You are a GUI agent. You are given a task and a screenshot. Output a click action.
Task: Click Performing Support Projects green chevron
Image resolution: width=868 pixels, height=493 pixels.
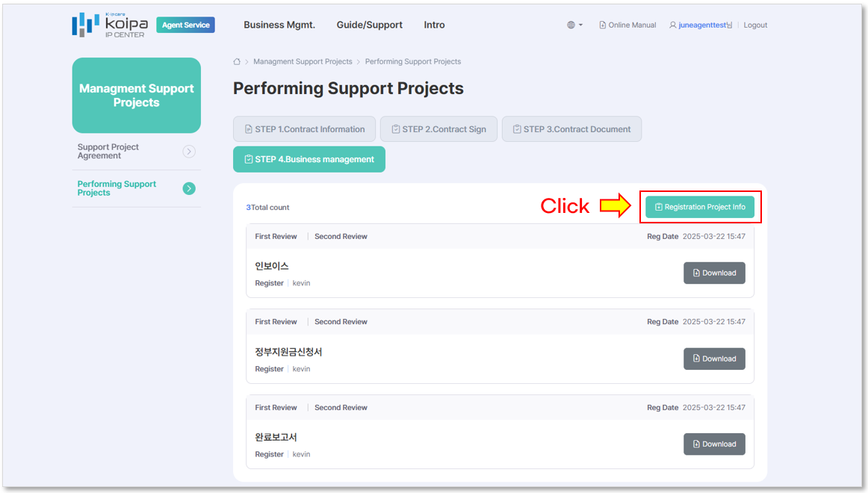(189, 189)
